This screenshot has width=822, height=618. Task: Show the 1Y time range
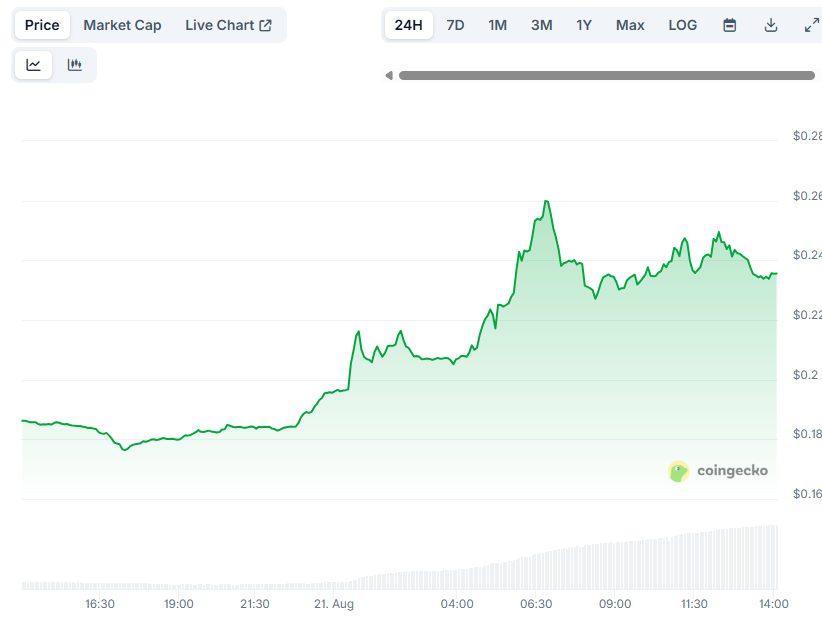tap(584, 25)
